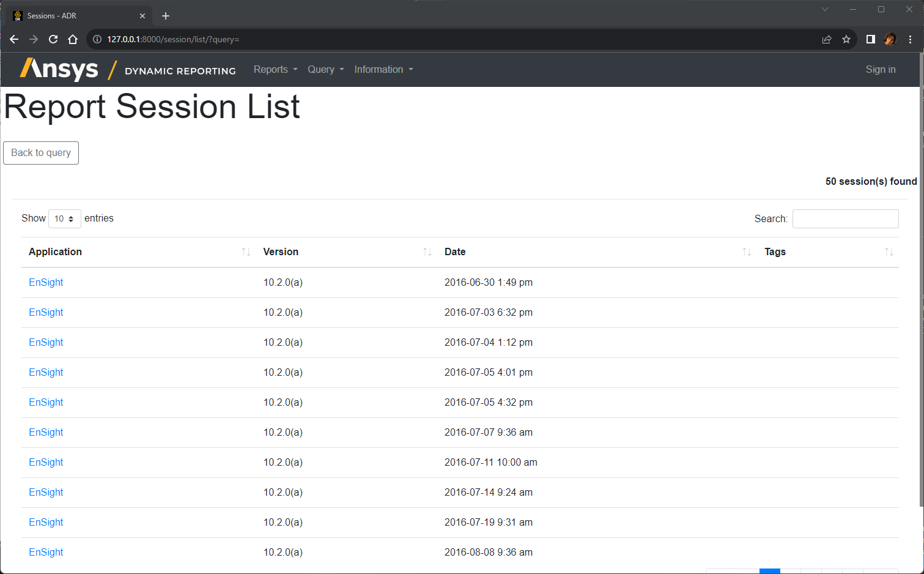Click version 10.2.0(a) in 2016-07-14 row

(x=283, y=493)
